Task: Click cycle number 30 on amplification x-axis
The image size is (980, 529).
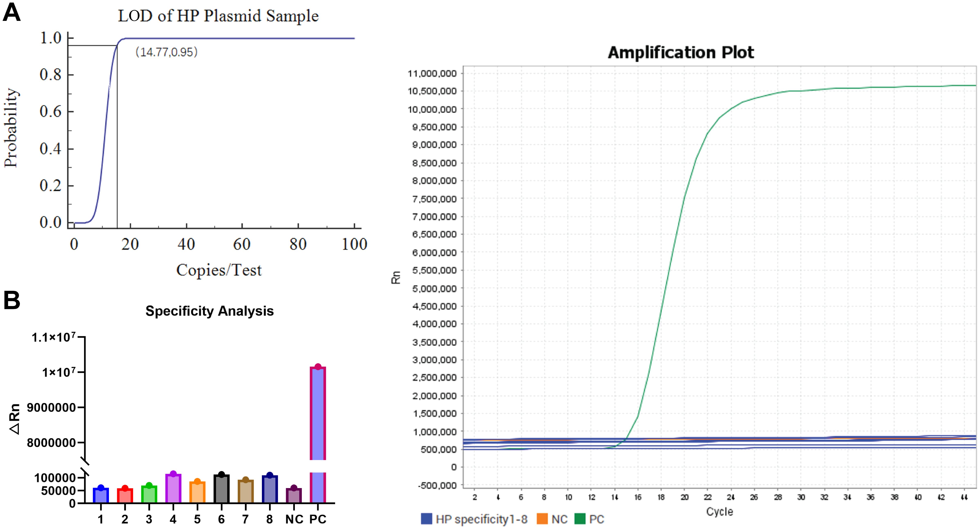Action: 801,497
